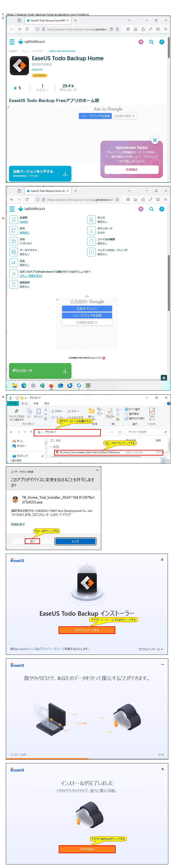Click the ダウンロードの検索 search field
The width and height of the screenshot is (171, 868).
click(x=147, y=432)
